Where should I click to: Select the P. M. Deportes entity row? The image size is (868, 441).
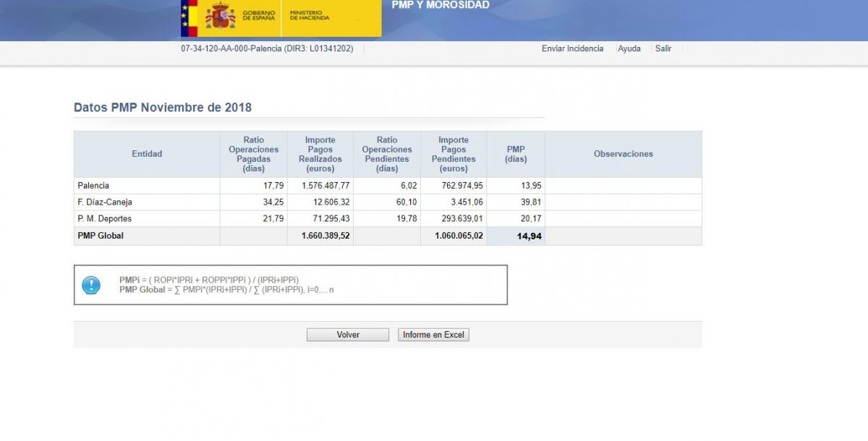click(104, 218)
